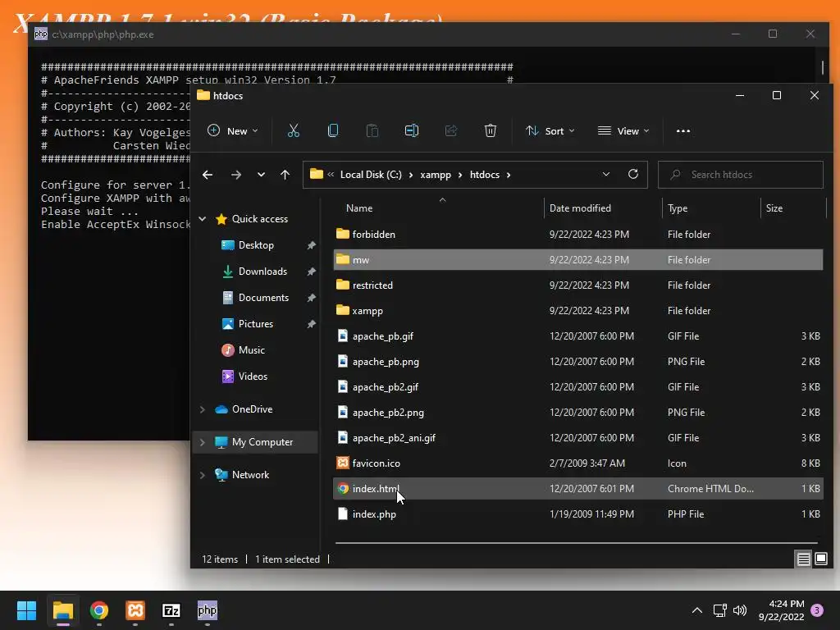Select the index.html file
840x630 pixels.
pos(577,489)
